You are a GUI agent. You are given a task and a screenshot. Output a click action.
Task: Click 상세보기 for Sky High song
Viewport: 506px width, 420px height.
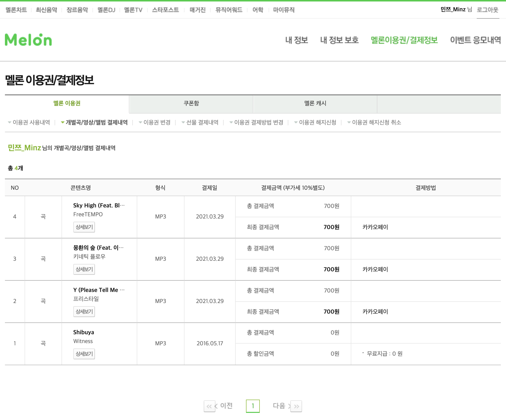84,227
